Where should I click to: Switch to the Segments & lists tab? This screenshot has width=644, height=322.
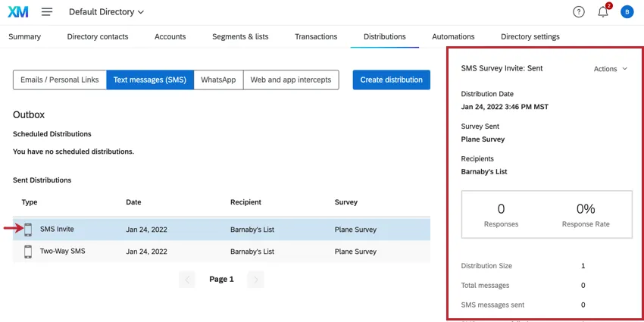tap(240, 36)
